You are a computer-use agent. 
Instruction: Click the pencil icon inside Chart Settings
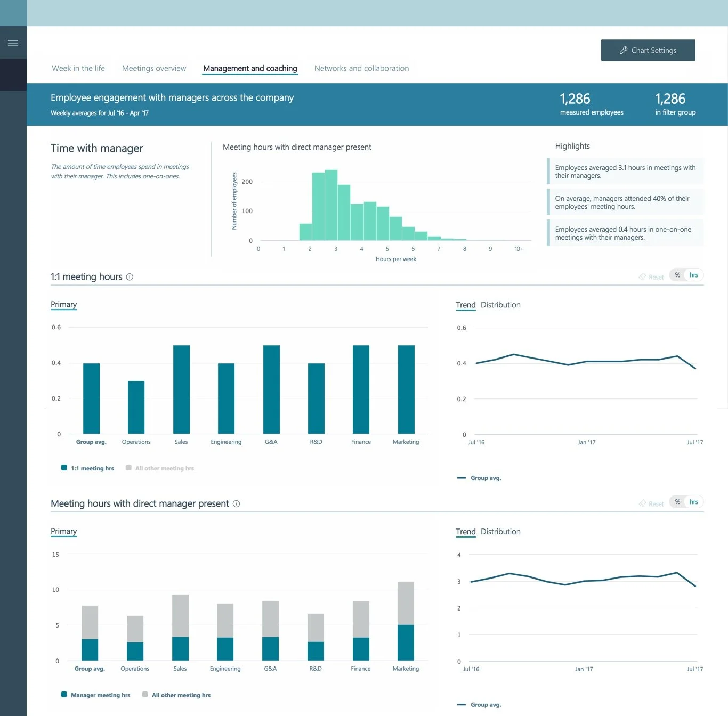point(623,50)
